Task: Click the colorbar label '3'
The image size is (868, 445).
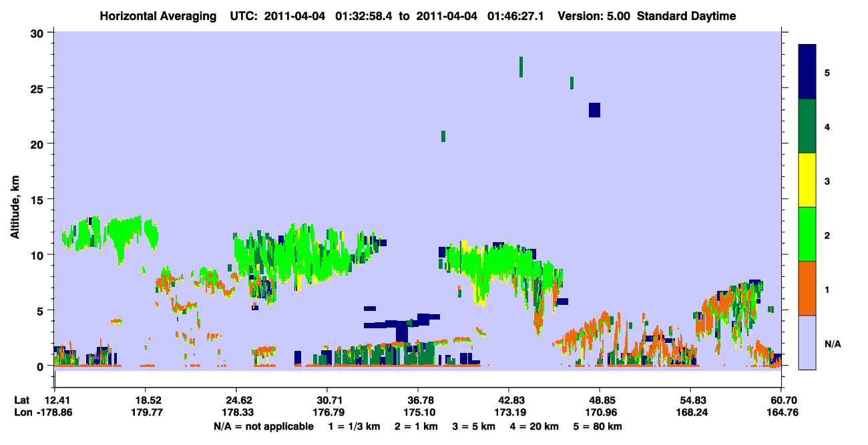Action: point(827,181)
